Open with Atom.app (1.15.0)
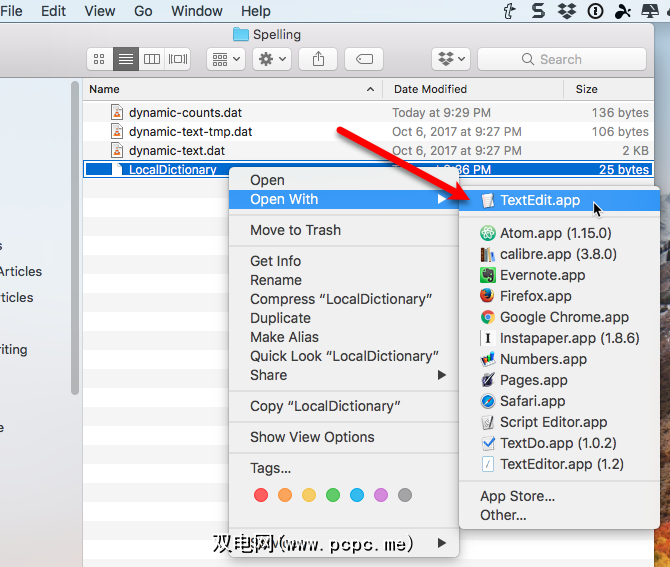Screen dimensions: 670x567 pos(559,233)
